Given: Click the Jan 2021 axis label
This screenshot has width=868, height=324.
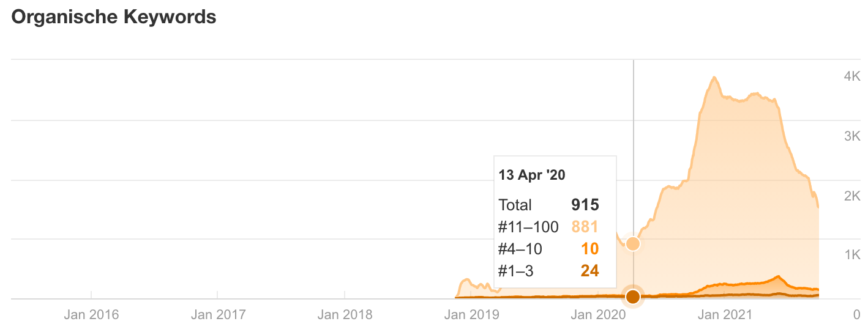Looking at the screenshot, I should (x=725, y=315).
